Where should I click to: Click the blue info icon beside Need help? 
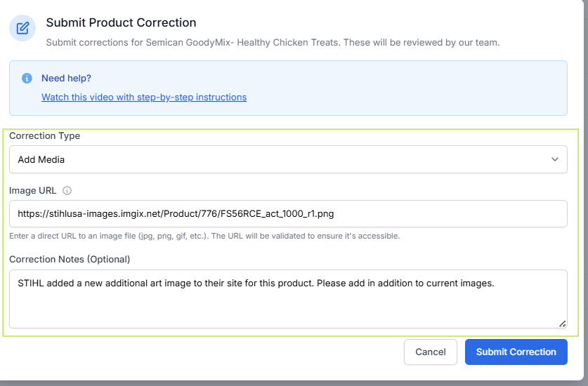point(27,78)
